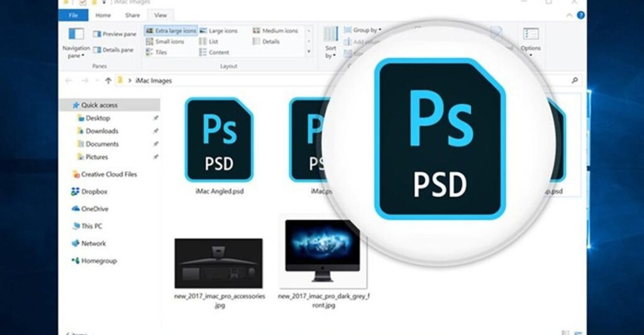Click the pin icon beside Pictures

click(x=156, y=157)
